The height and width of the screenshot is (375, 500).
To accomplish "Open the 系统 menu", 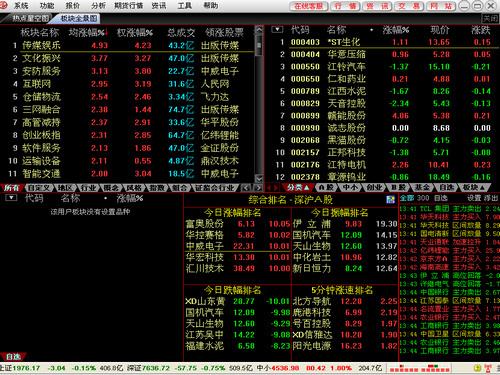I will pos(21,6).
